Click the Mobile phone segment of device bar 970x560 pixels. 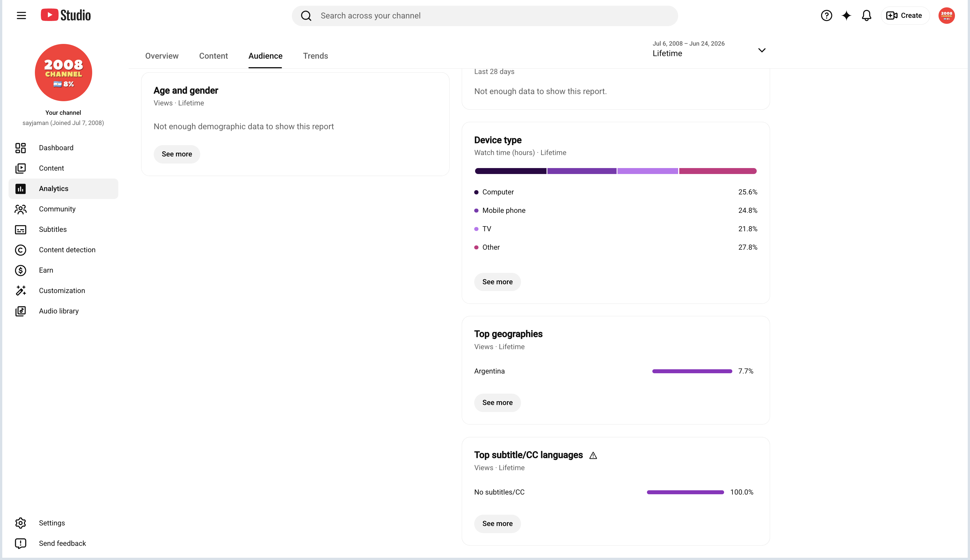pos(582,171)
